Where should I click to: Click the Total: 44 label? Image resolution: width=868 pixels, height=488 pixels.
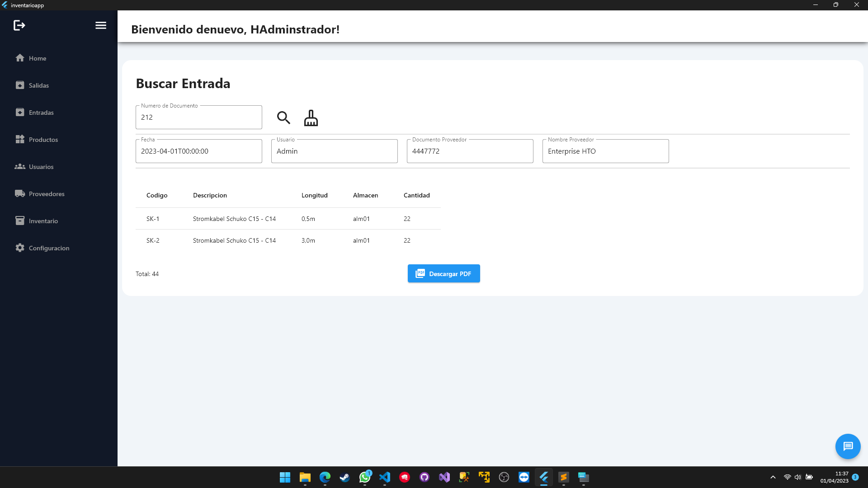pyautogui.click(x=147, y=274)
